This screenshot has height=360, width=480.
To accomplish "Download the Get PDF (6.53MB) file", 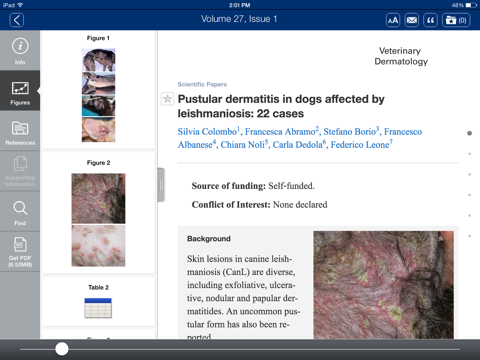I will (x=20, y=252).
